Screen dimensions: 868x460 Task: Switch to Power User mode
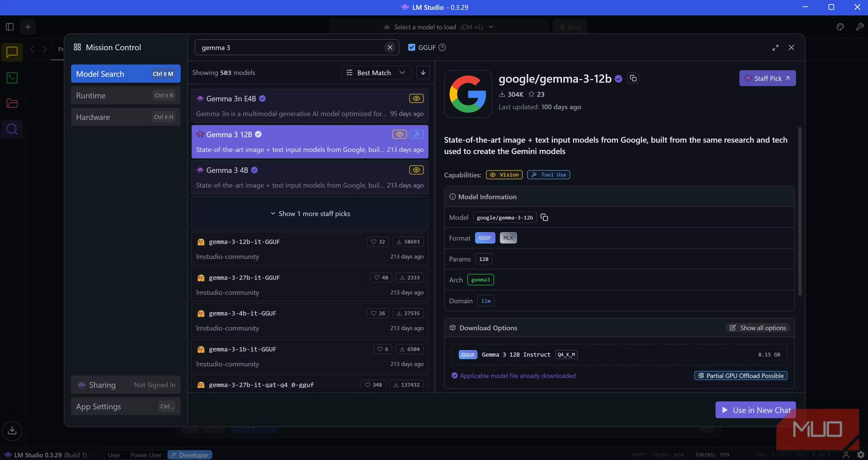(146, 455)
